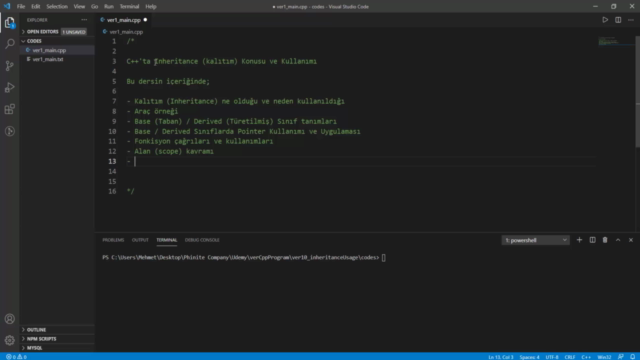Split the terminal panel
Viewport: 640px width, 360px height.
[592, 240]
